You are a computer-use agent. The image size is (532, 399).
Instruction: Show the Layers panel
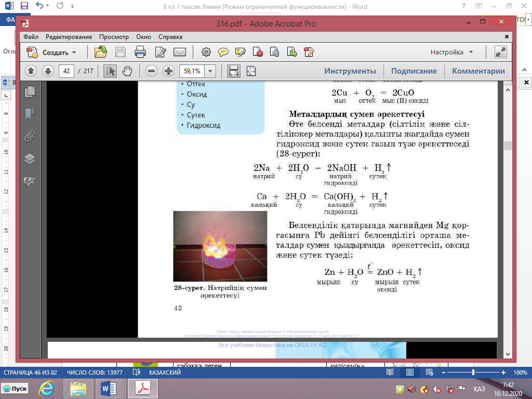click(x=30, y=159)
